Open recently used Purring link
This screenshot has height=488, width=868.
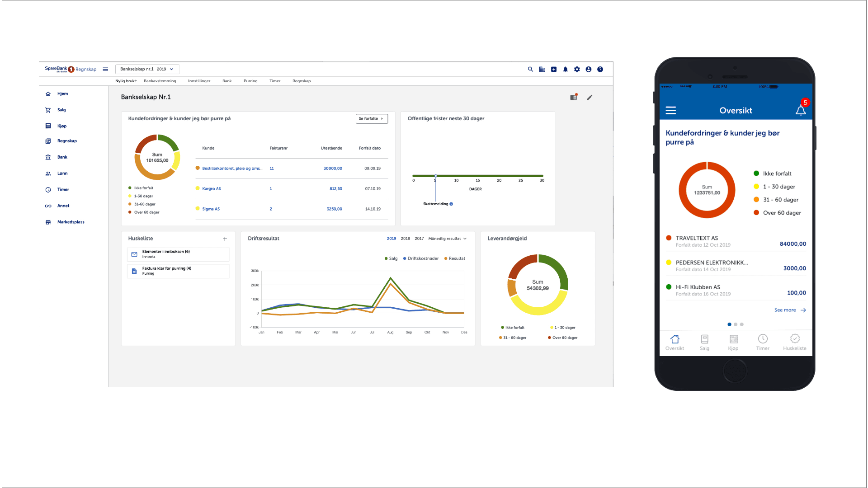click(x=250, y=81)
